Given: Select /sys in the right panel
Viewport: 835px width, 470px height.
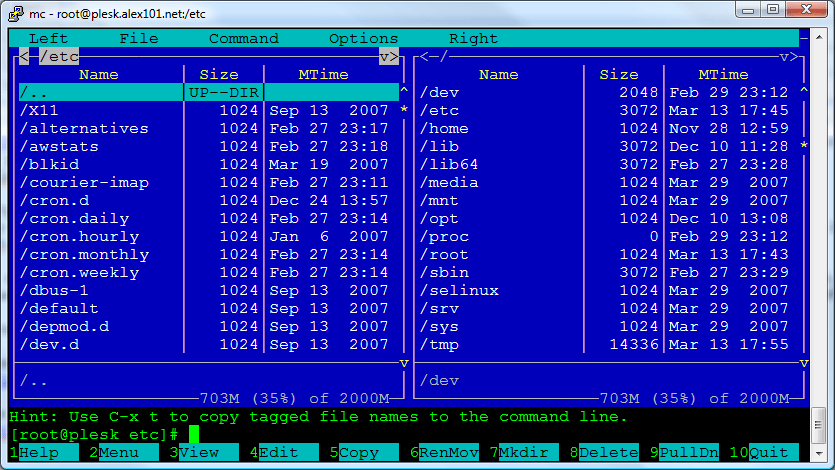Looking at the screenshot, I should (609, 327).
